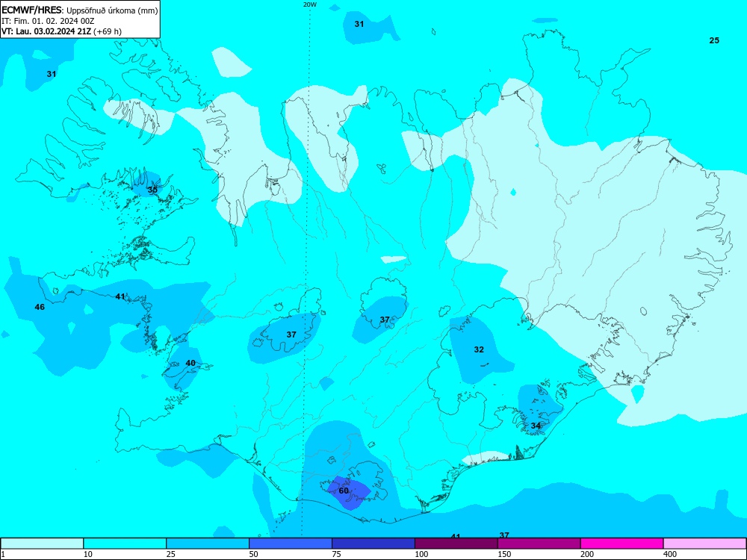Screen dimensions: 747x560
Task: Click the legend label 200
Action: 587,554
